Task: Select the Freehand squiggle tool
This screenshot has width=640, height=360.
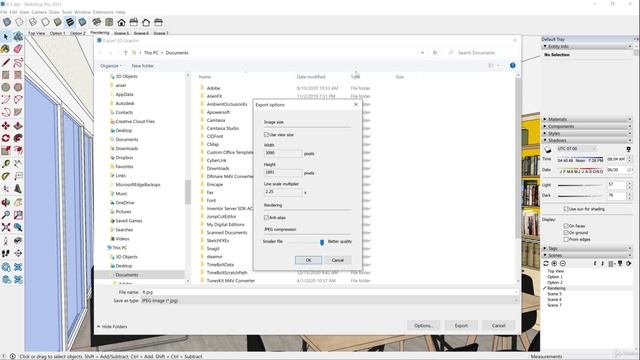Action: tap(18, 62)
